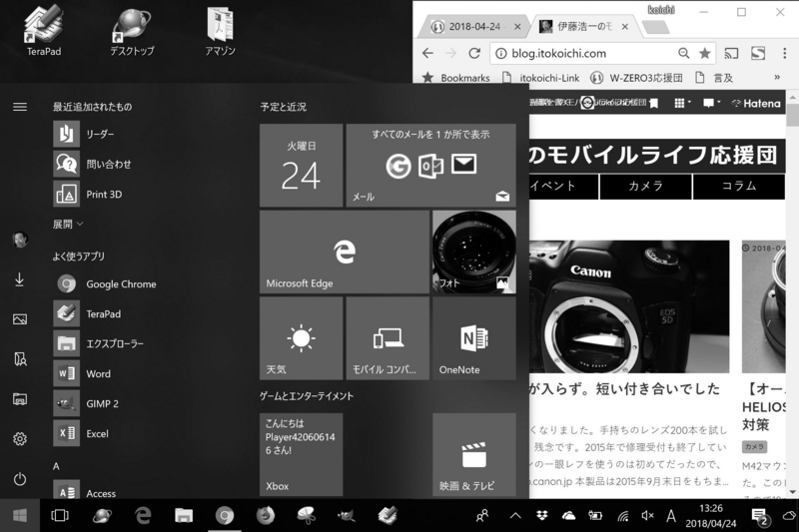Open the アマゾン desktop icon
The height and width of the screenshot is (532, 799).
tap(220, 31)
